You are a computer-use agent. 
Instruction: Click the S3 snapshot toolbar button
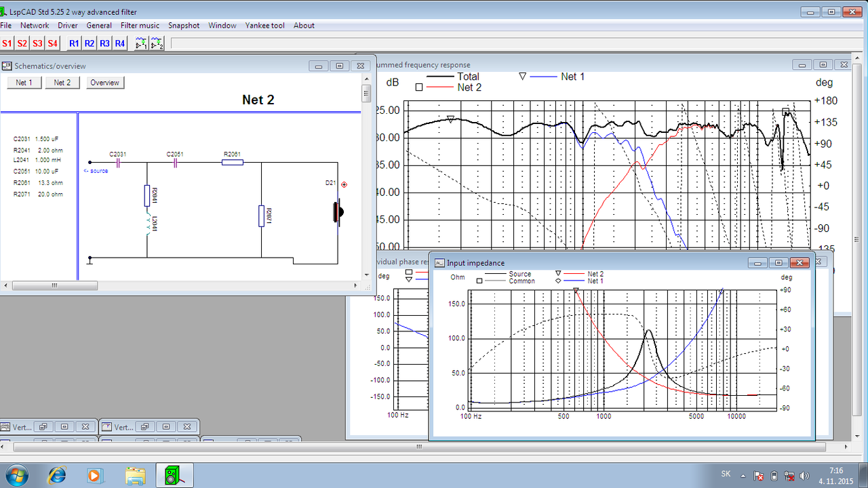[x=37, y=43]
